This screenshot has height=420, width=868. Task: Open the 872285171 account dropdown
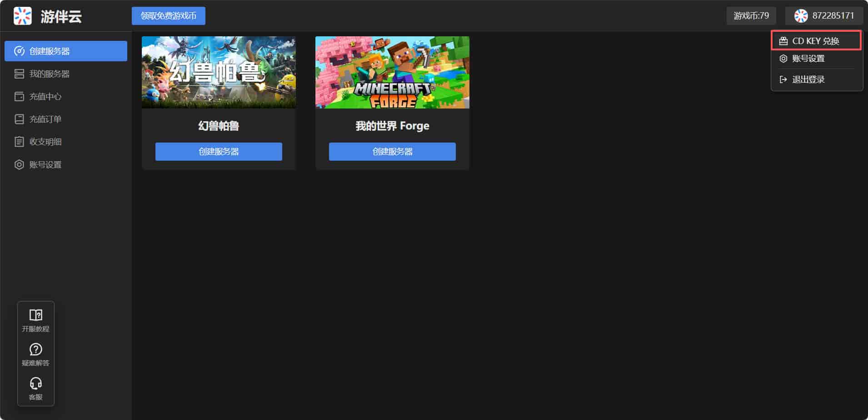(x=823, y=16)
